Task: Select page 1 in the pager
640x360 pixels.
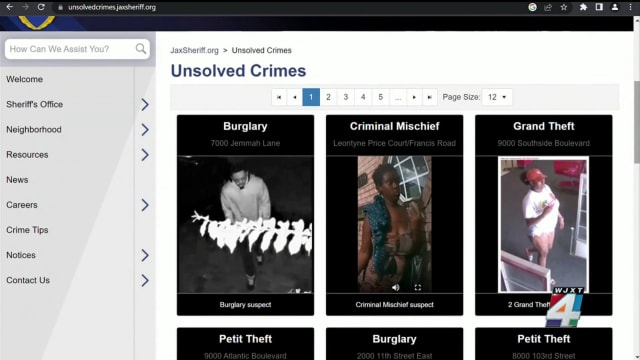Action: coord(311,97)
